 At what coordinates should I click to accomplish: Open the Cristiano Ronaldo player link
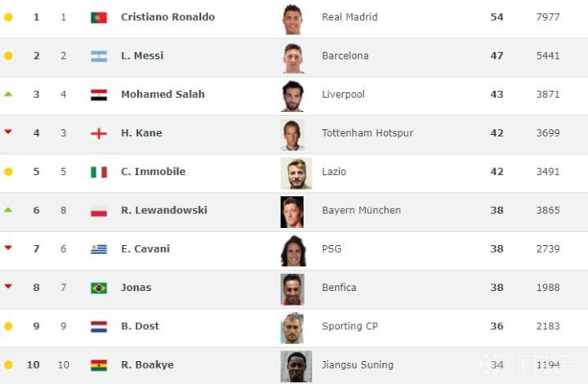click(x=167, y=17)
